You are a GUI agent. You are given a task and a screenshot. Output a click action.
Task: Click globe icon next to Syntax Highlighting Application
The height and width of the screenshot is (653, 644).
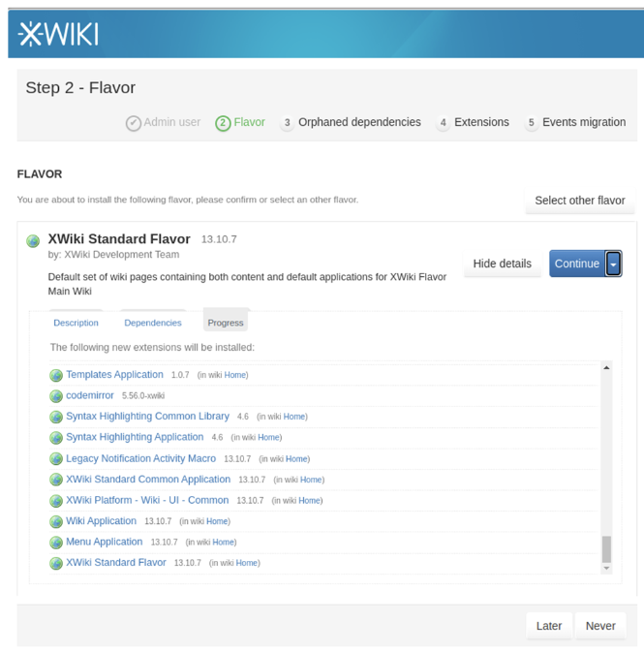pyautogui.click(x=56, y=438)
